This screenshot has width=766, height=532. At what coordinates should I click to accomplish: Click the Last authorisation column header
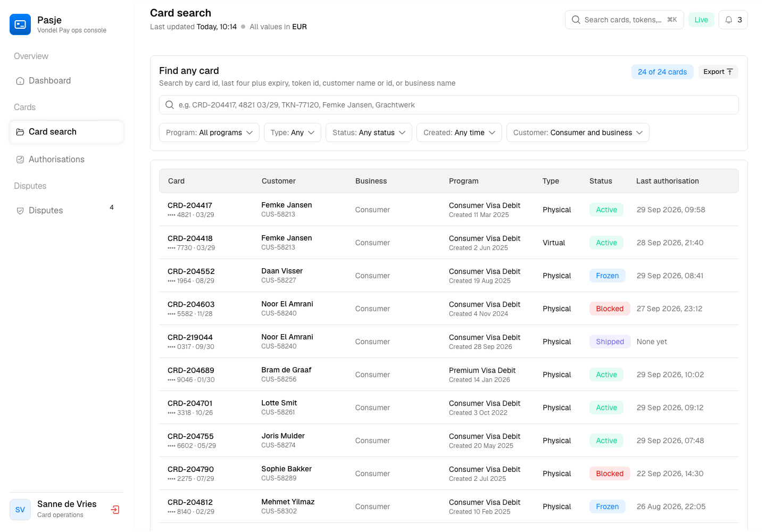click(668, 181)
